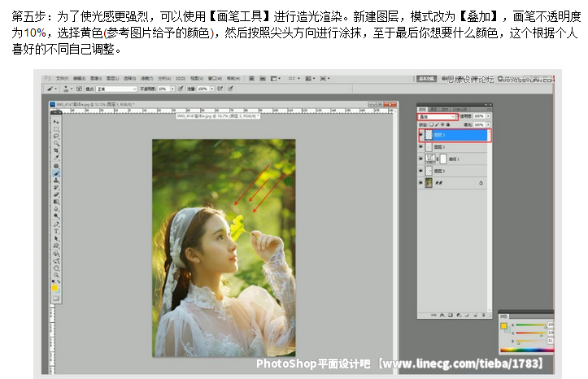The image size is (588, 379).
Task: Select the Pen tool
Action: (56, 224)
